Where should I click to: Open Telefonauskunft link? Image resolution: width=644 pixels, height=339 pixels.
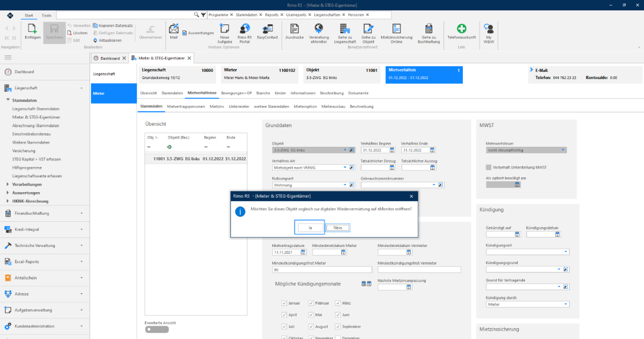coord(461,32)
